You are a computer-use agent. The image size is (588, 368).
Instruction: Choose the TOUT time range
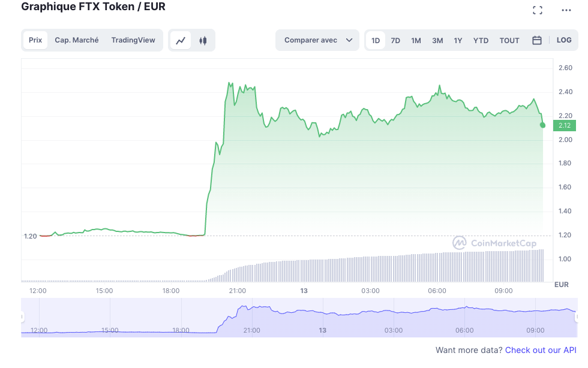pos(509,41)
